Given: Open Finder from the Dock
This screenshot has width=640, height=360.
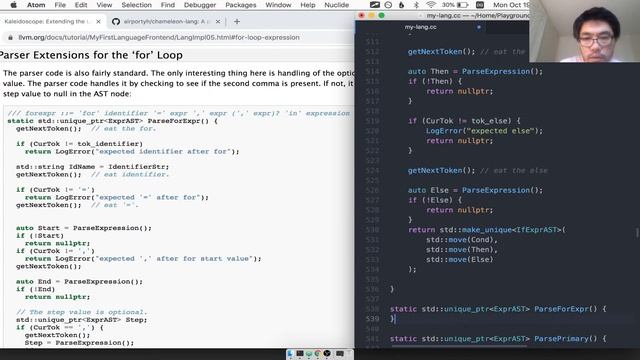Looking at the screenshot, I should 290,353.
